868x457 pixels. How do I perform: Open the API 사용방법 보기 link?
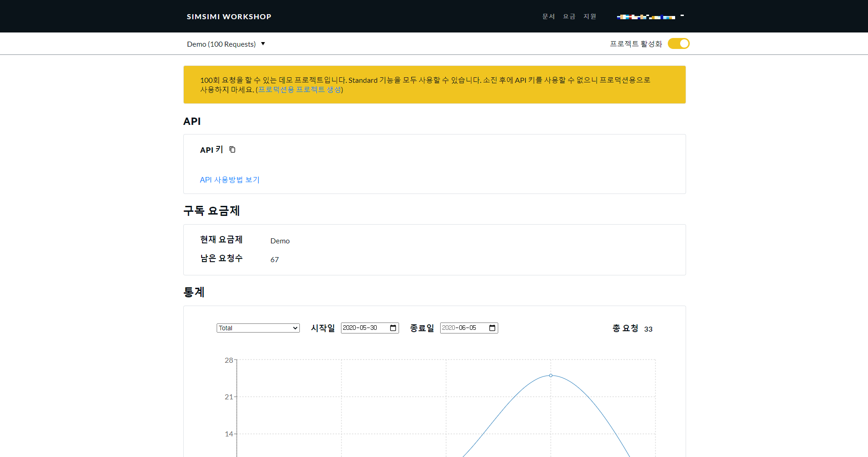click(x=229, y=180)
